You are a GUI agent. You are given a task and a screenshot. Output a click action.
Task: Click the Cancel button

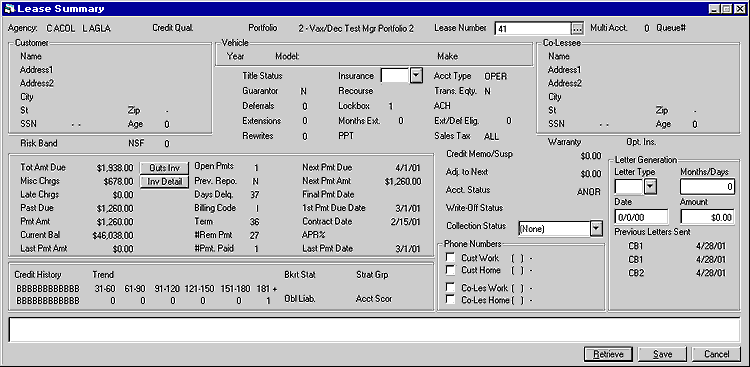coord(716,354)
